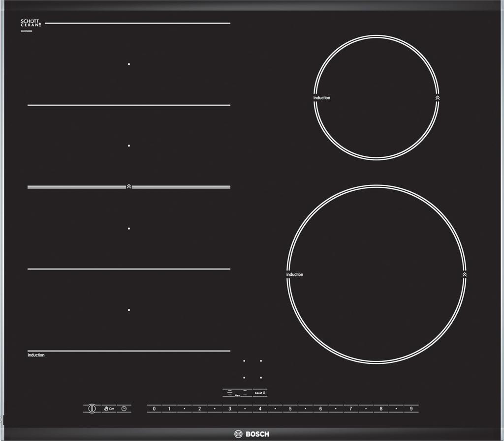This screenshot has width=504, height=441.
Task: Tap the chevron dividing the flex zones
Action: point(129,187)
